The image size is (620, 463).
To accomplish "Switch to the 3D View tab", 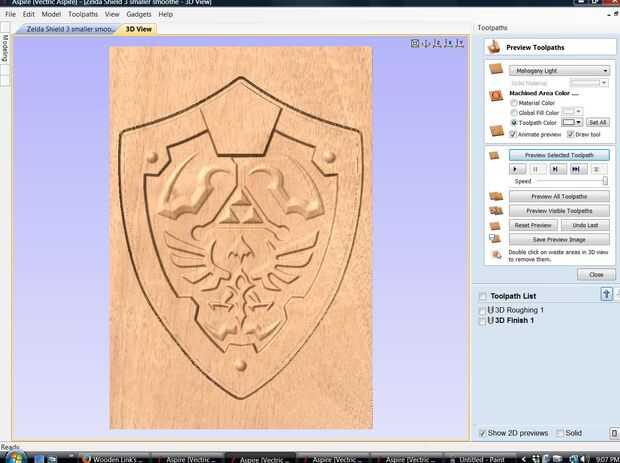I will pyautogui.click(x=138, y=29).
